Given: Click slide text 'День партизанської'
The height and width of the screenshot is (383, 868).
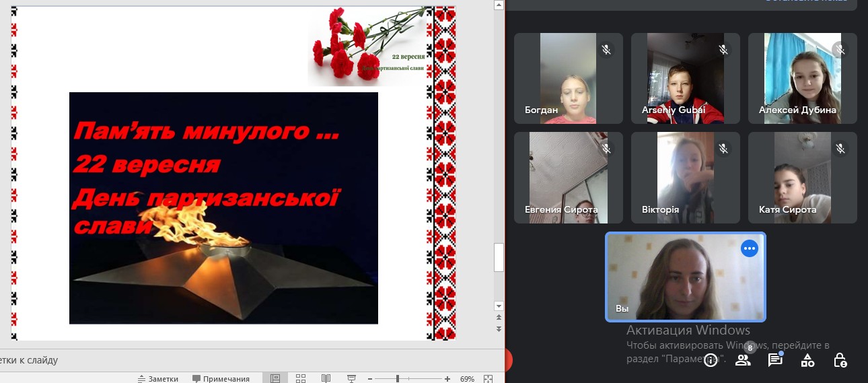Looking at the screenshot, I should 205,199.
